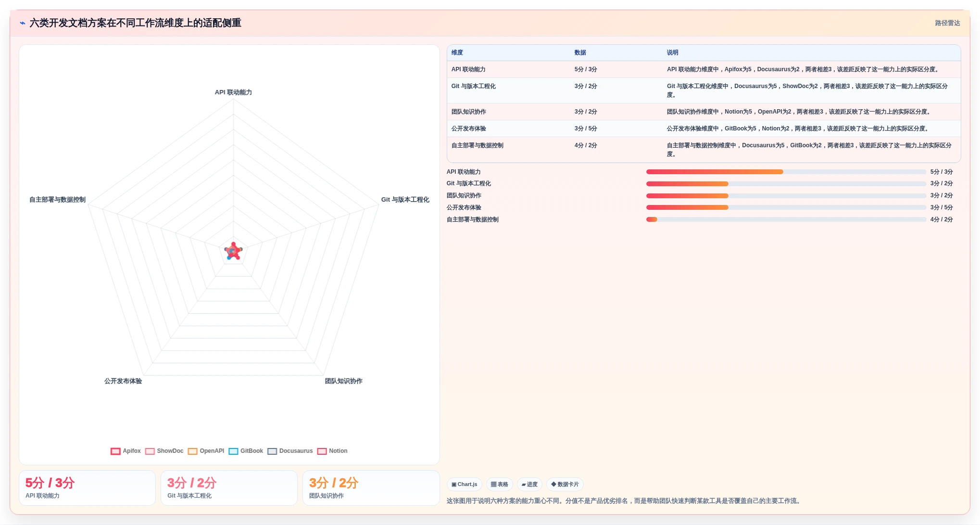
Task: Click the radar axis label 自主部署与数据控制
Action: 58,199
